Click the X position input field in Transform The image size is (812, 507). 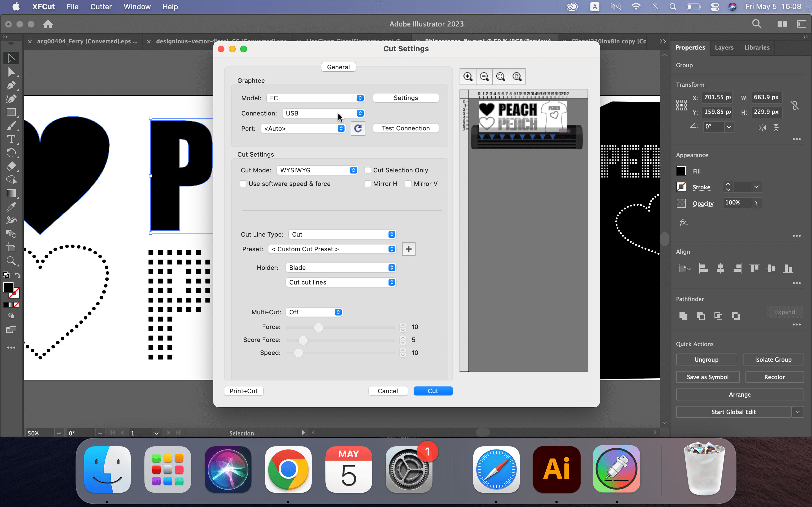coord(717,97)
